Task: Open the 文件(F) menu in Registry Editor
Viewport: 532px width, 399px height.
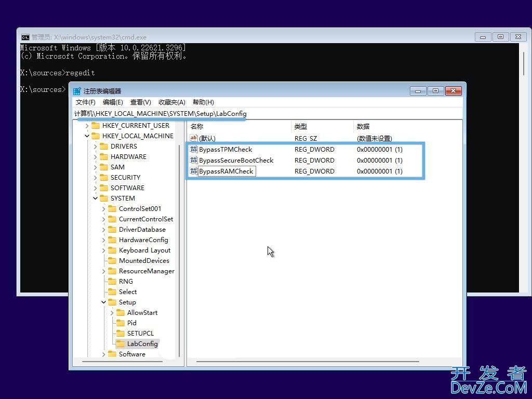Action: click(x=85, y=102)
